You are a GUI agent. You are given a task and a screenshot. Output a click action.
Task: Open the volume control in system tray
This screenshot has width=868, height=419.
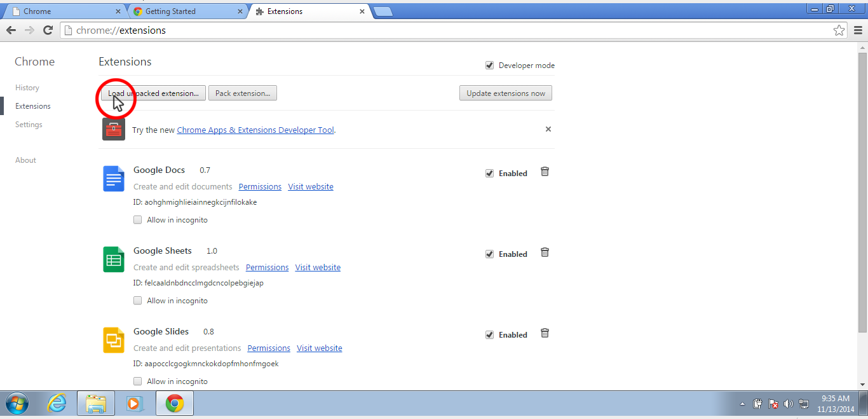tap(789, 404)
